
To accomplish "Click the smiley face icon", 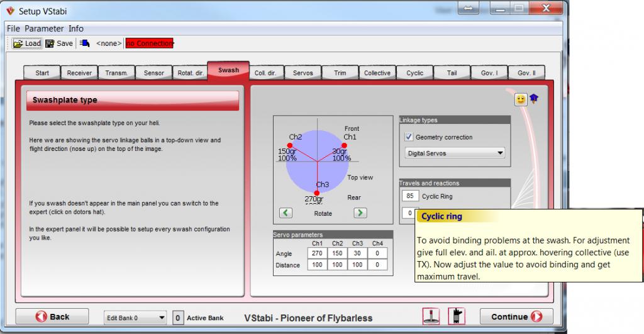I will 520,99.
